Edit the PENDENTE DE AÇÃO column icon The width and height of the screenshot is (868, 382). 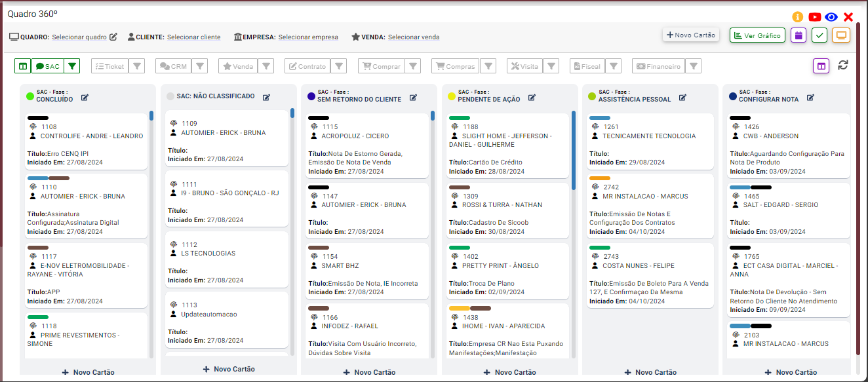[x=532, y=98]
